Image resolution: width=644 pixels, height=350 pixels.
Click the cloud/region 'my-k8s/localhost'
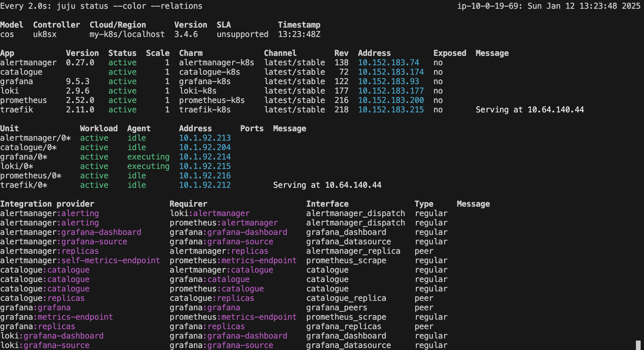(127, 34)
